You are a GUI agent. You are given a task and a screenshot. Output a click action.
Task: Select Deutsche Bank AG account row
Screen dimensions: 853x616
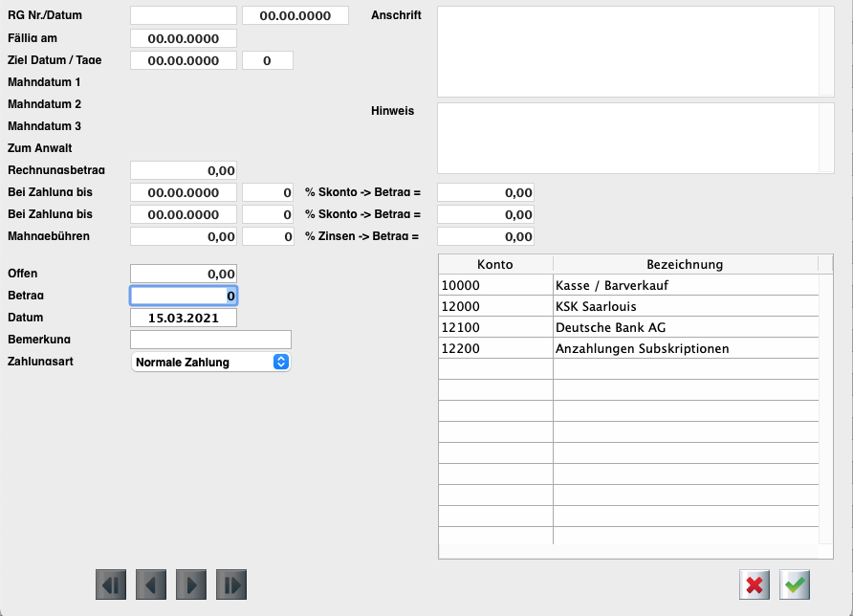coord(628,327)
